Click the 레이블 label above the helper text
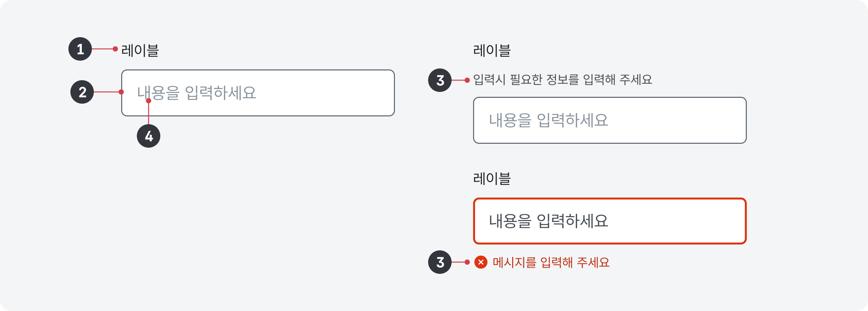 click(x=492, y=50)
